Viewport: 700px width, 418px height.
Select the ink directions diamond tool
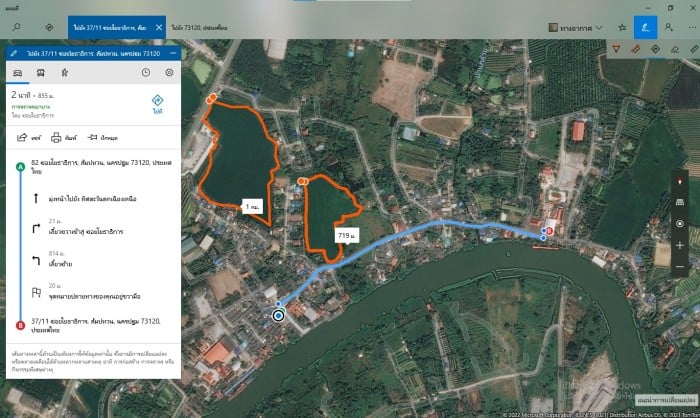(x=655, y=49)
